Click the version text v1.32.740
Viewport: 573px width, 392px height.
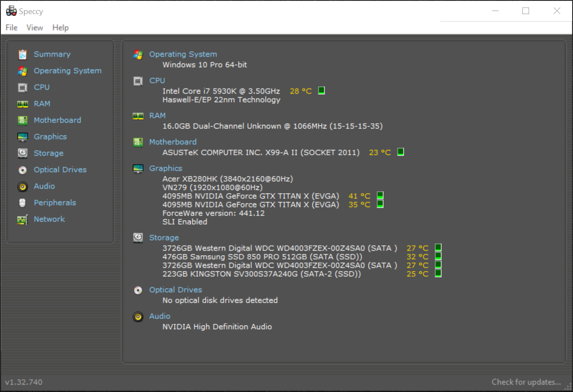(24, 382)
